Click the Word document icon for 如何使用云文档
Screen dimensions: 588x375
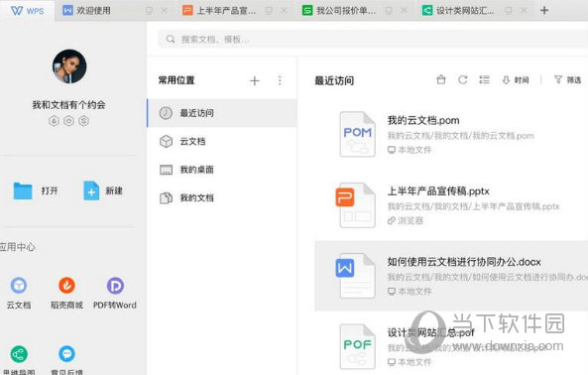[x=356, y=276]
